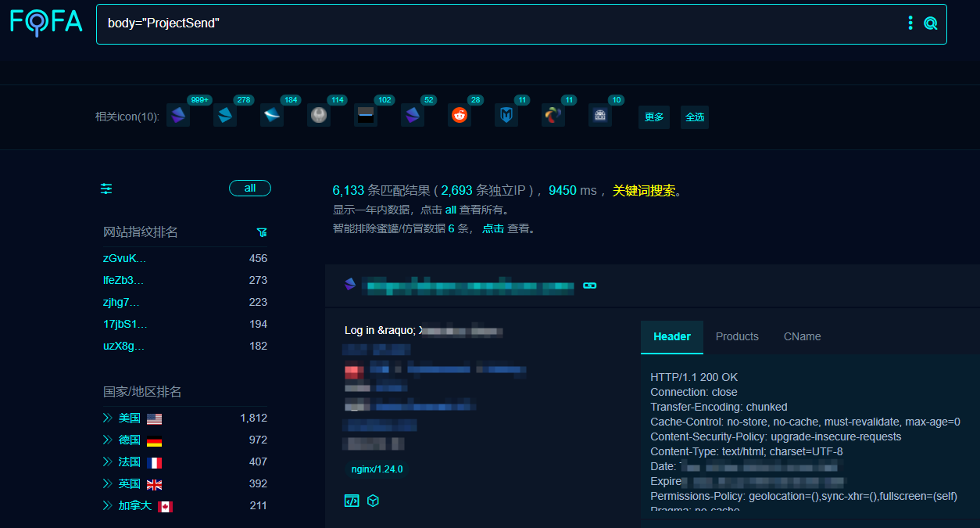Open the filter sliders icon in sidebar
The image size is (980, 528).
click(107, 189)
